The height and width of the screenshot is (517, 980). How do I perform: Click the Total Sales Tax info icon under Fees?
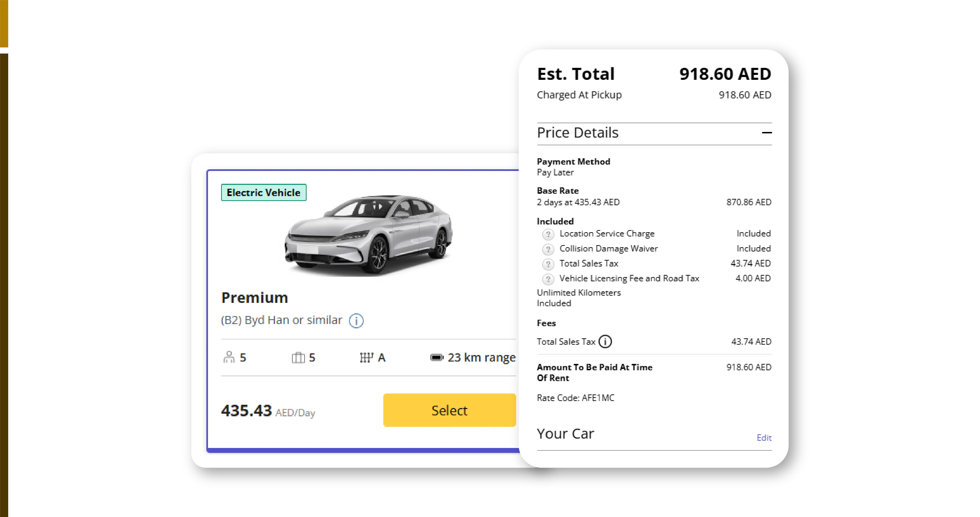(605, 342)
